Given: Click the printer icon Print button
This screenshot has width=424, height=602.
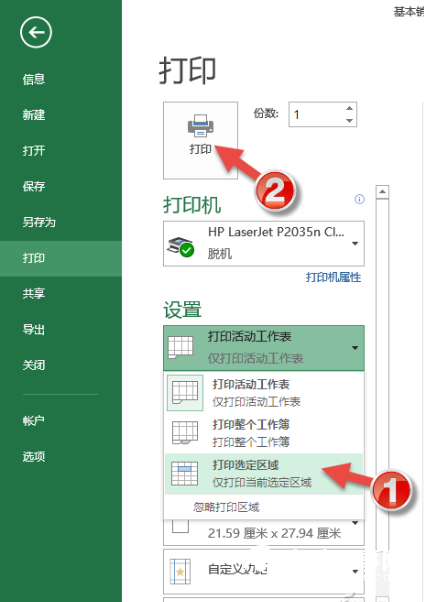Looking at the screenshot, I should pyautogui.click(x=200, y=140).
